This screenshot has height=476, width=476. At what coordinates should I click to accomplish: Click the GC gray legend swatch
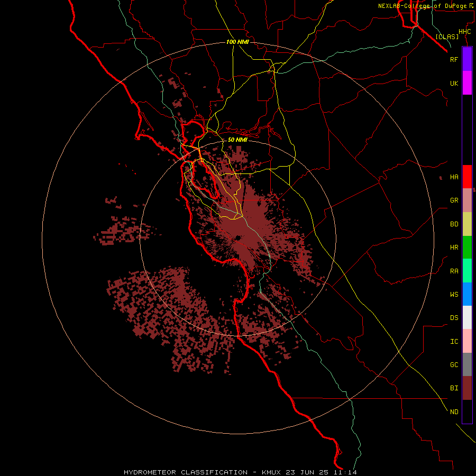(467, 364)
